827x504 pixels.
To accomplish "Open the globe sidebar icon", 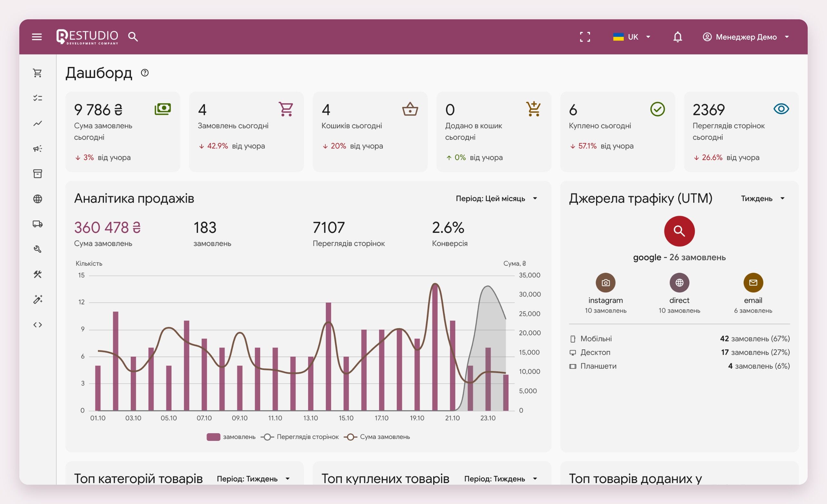I will (38, 199).
